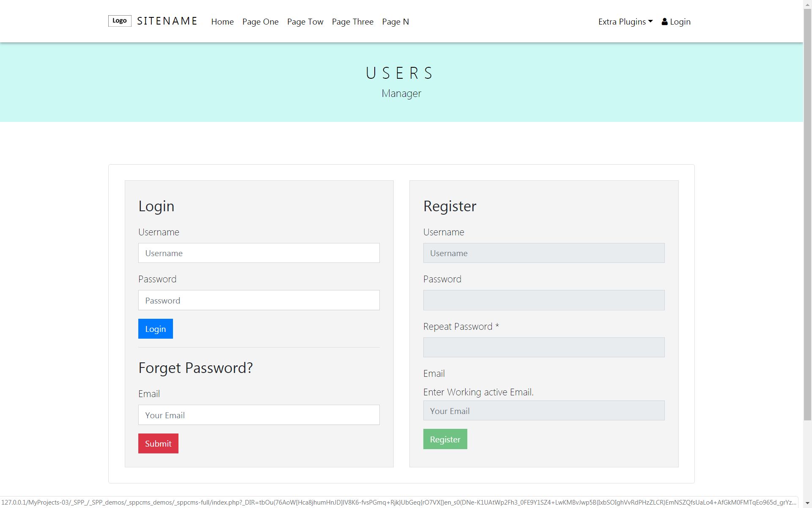Click the Repeat Password field
The width and height of the screenshot is (812, 508).
pyautogui.click(x=543, y=347)
